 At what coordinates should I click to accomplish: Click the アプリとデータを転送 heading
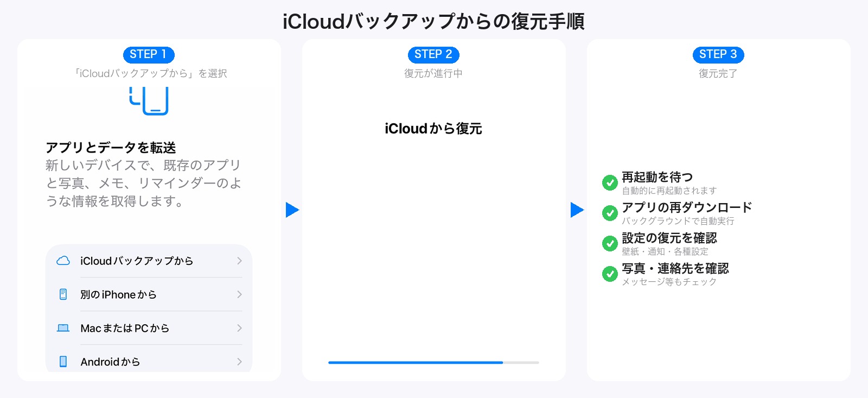111,148
